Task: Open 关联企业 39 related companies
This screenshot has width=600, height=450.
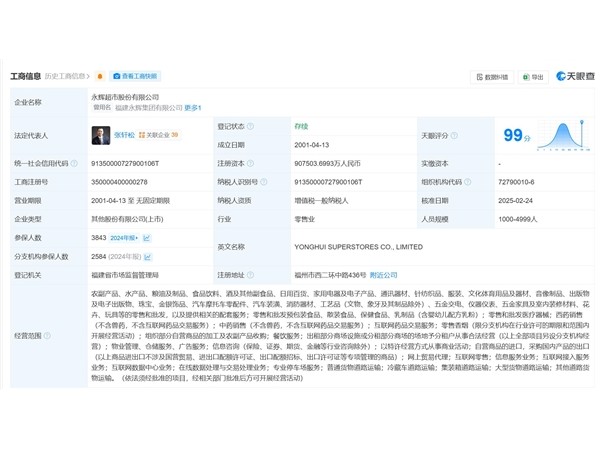Action: (x=158, y=135)
